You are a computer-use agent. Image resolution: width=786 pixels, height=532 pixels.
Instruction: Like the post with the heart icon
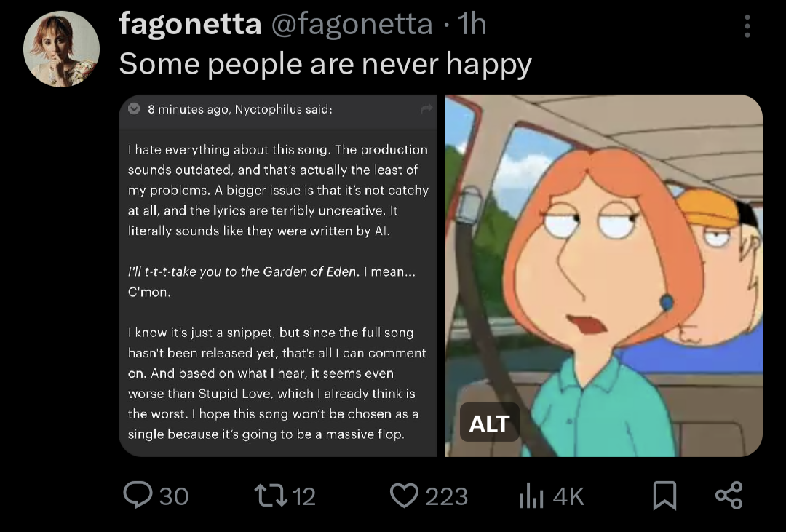[x=404, y=496]
